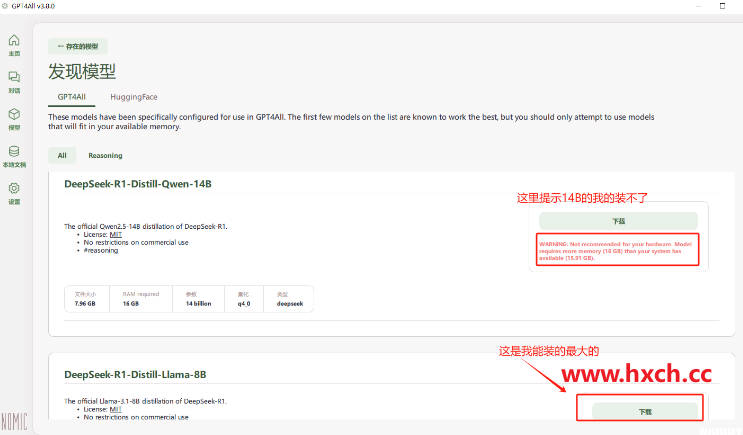Click the DeepSeek-R1-Distill-Qwen-14B title
This screenshot has height=435, width=743.
pyautogui.click(x=138, y=184)
